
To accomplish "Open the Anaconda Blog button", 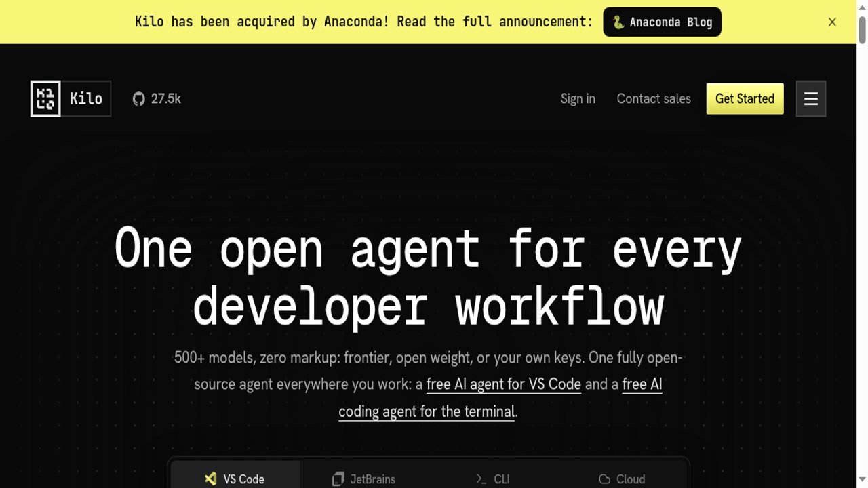I will coord(662,22).
